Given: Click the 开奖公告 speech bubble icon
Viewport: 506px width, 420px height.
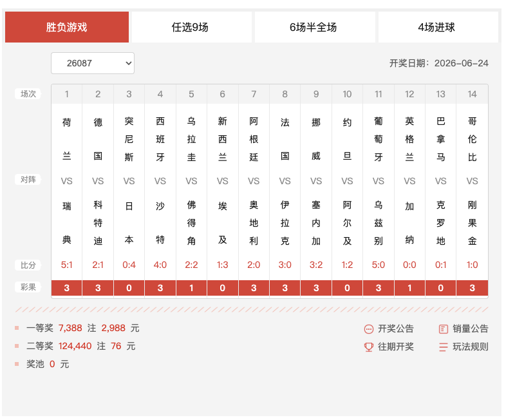Looking at the screenshot, I should (x=368, y=329).
